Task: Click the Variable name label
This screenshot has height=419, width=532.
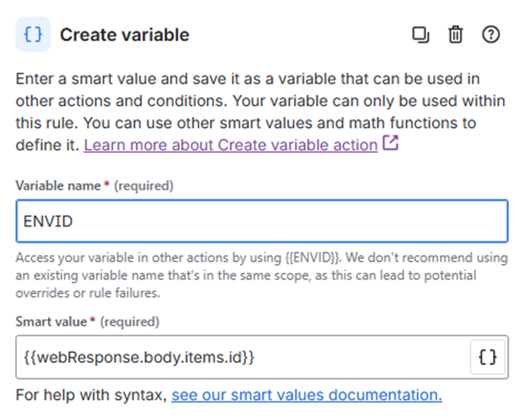Action: (x=58, y=186)
